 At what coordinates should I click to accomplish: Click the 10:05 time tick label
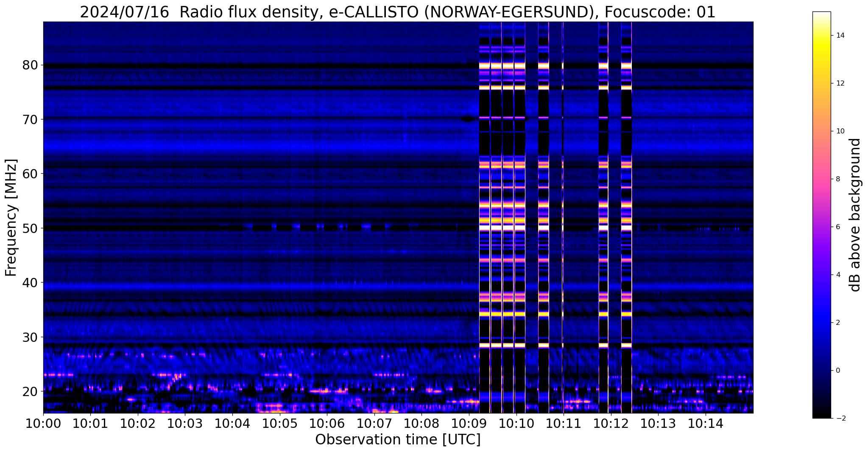point(280,424)
